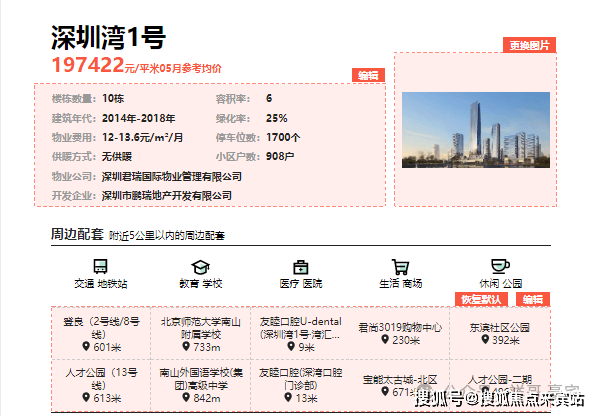The image size is (599, 416).
Task: Click 更换图片 button above the photo
Action: point(529,45)
